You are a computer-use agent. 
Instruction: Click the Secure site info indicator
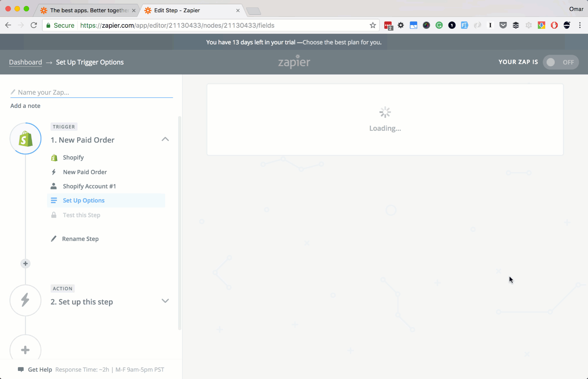pos(60,25)
